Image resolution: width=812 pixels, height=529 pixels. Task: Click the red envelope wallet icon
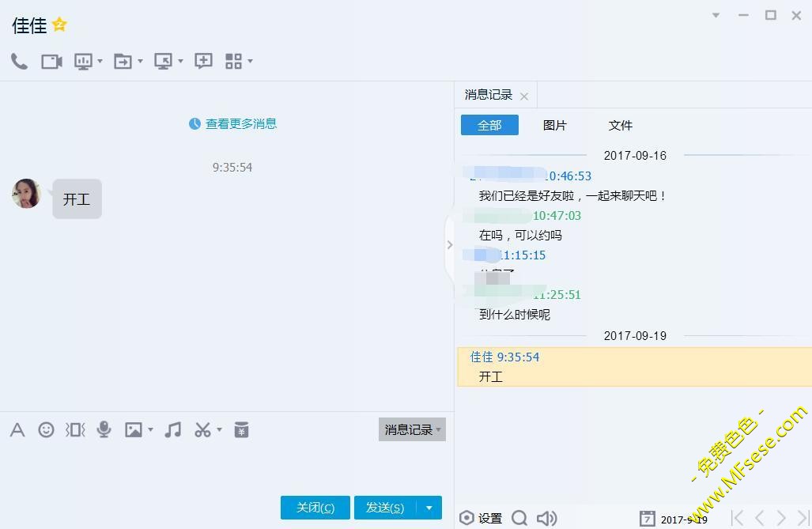(241, 429)
